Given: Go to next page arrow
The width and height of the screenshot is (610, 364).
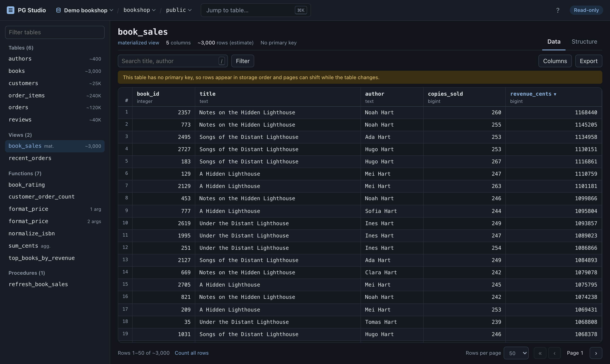Looking at the screenshot, I should pyautogui.click(x=596, y=353).
